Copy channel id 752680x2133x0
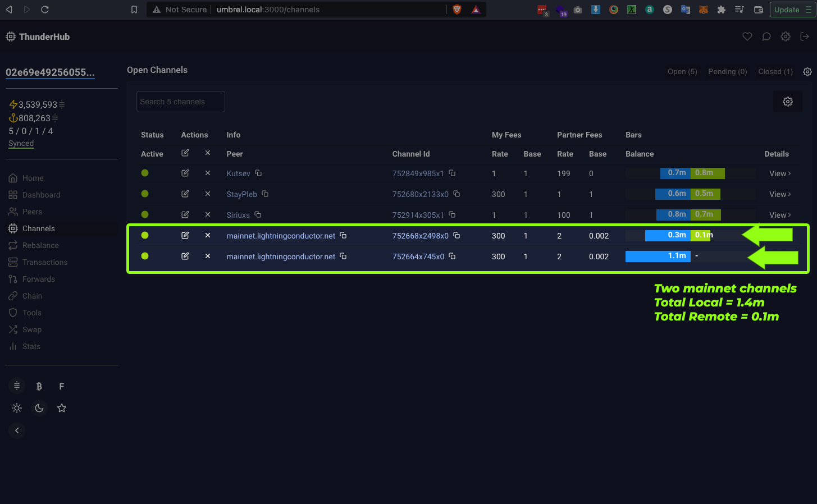 click(x=457, y=194)
